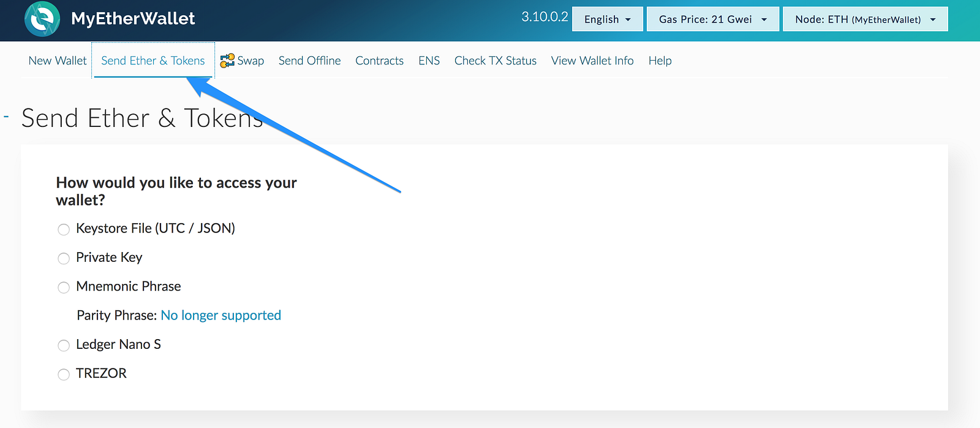Open the Send Ether & Tokens tab
The height and width of the screenshot is (428, 980).
[153, 61]
